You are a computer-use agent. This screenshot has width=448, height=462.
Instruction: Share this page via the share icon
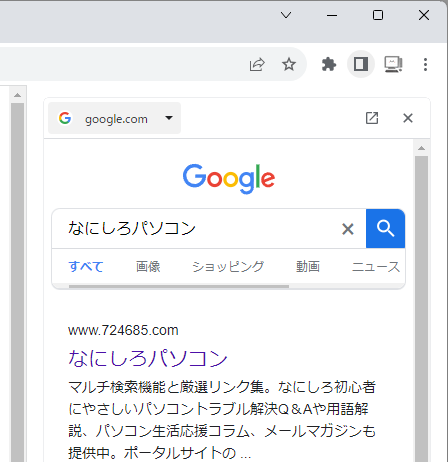coord(257,64)
